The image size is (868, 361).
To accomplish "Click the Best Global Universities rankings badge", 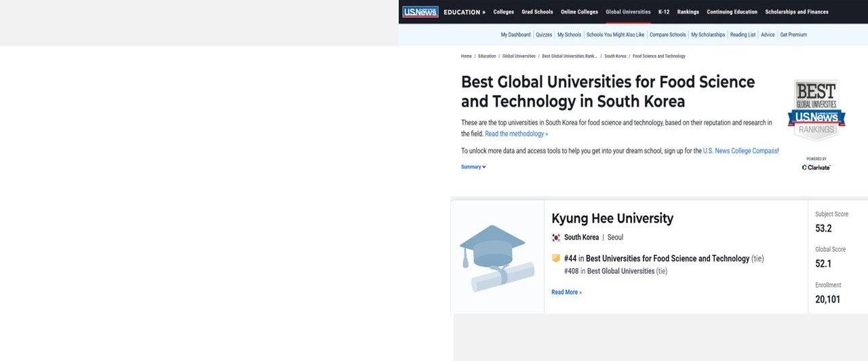I will click(816, 110).
